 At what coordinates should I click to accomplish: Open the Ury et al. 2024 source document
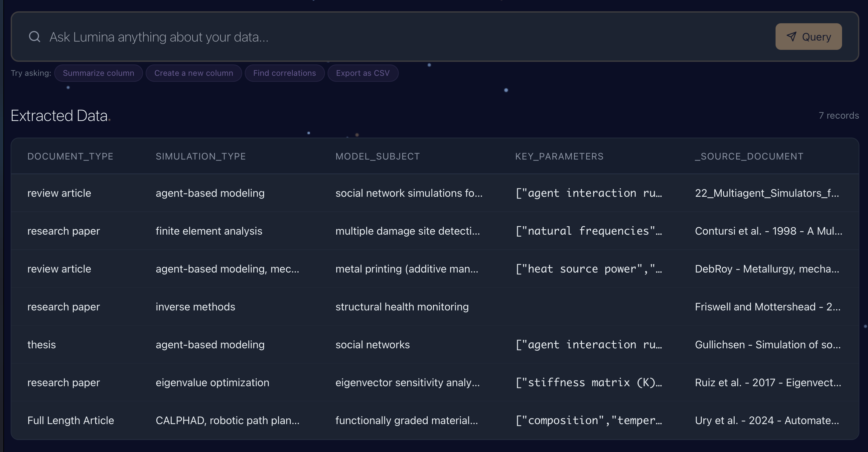(767, 420)
